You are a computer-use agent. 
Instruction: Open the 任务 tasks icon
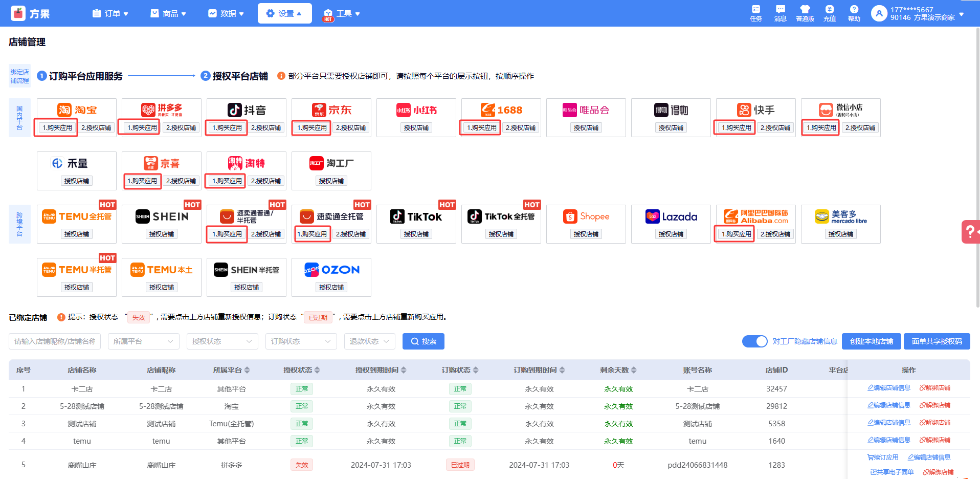coord(755,13)
